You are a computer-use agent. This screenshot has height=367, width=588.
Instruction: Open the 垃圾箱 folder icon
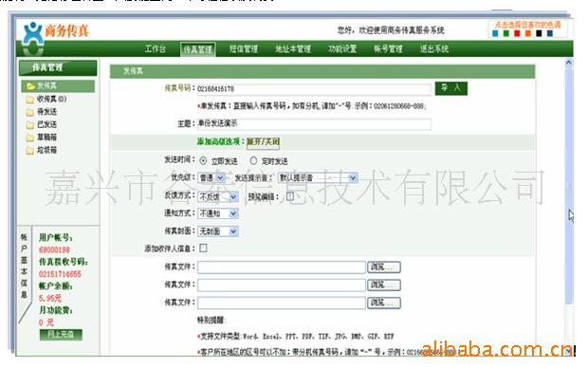[x=30, y=151]
